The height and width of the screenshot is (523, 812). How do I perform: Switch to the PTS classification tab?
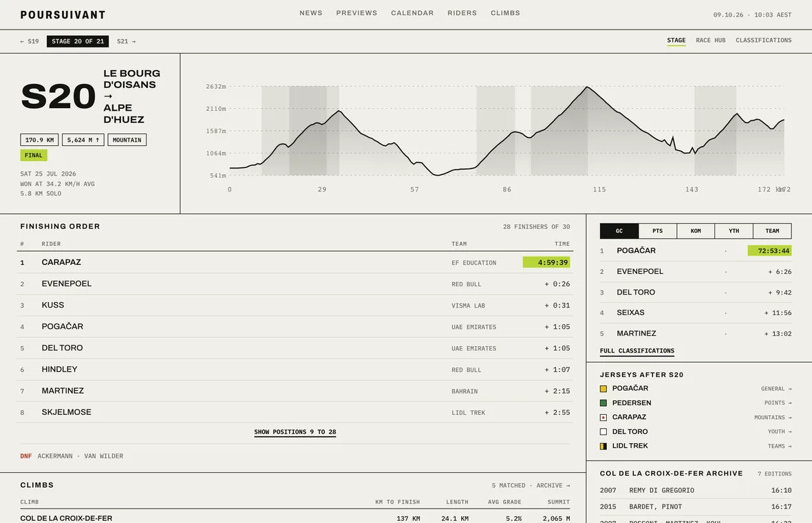point(658,231)
